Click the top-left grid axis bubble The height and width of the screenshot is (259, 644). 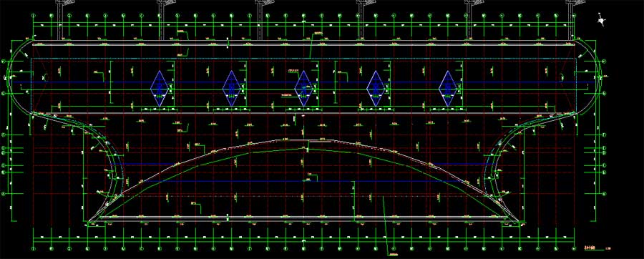point(34,16)
